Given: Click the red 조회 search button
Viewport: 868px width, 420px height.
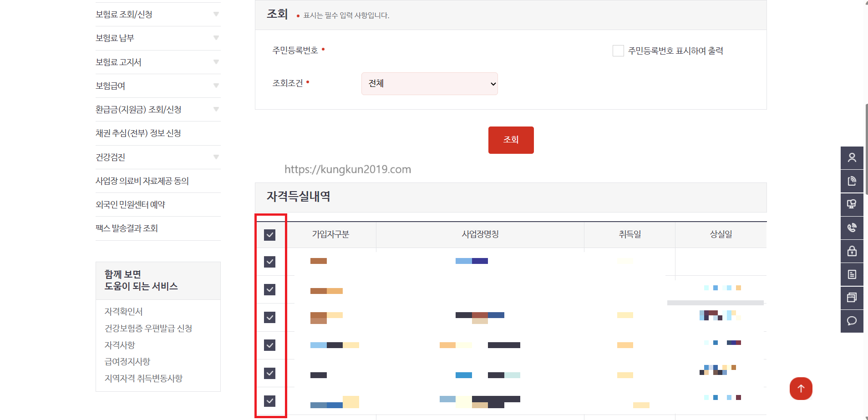Looking at the screenshot, I should [x=511, y=140].
